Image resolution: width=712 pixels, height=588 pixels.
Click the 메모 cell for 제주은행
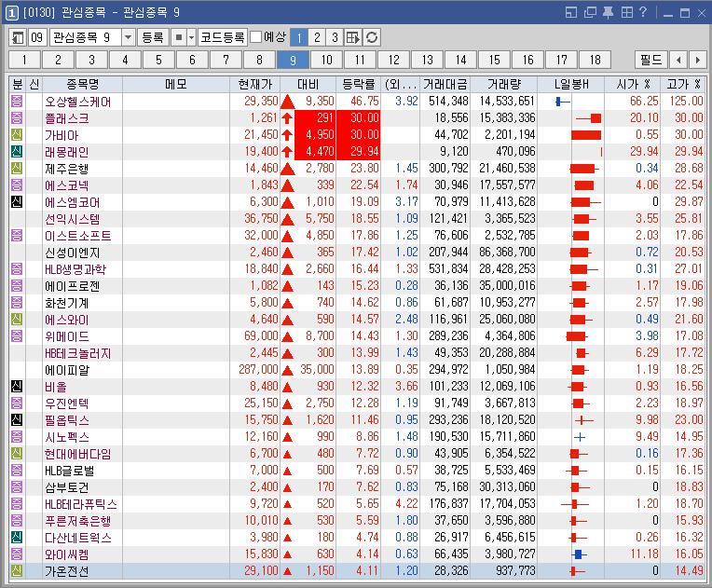point(176,169)
